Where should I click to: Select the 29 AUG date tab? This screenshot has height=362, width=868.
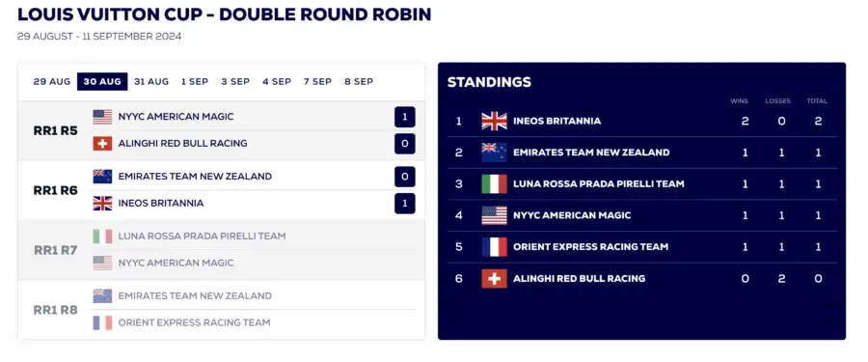tap(52, 81)
